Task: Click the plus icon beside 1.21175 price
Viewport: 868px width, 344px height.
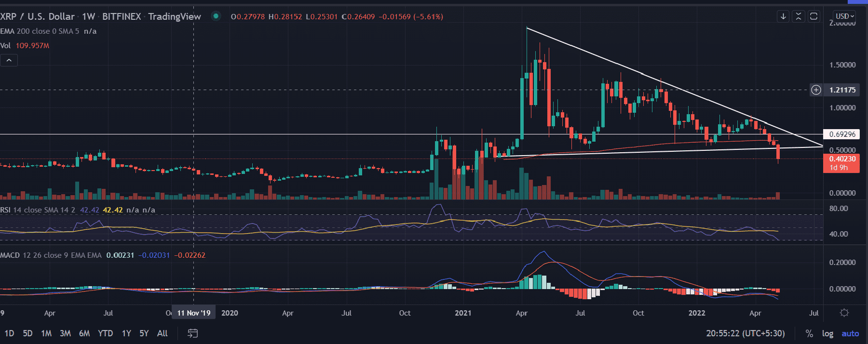Action: click(816, 90)
